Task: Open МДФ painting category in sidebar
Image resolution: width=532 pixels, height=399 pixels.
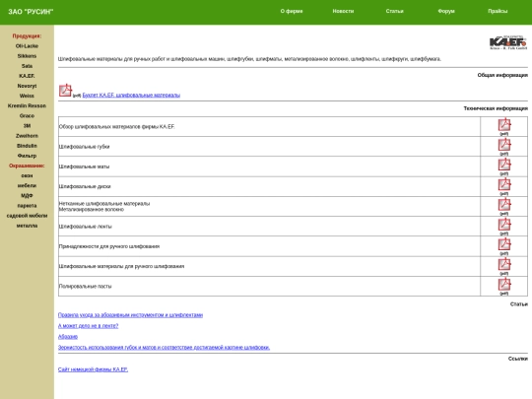Action: pos(27,196)
